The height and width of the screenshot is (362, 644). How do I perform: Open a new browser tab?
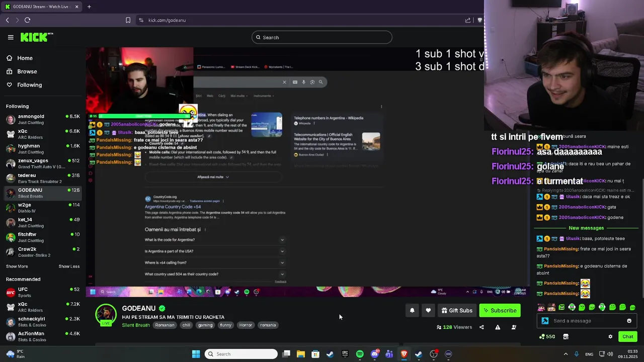pos(89,7)
